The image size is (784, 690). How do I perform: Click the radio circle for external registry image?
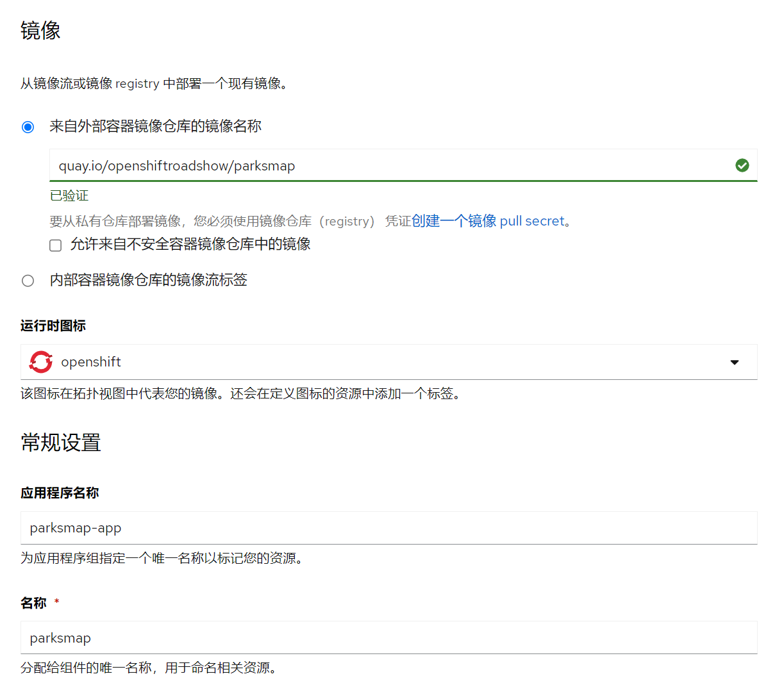click(x=28, y=127)
